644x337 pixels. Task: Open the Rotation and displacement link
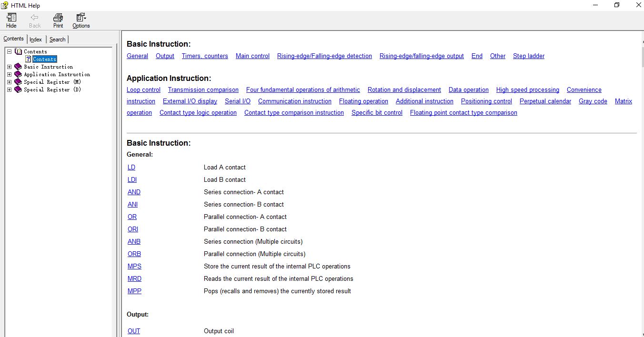404,89
